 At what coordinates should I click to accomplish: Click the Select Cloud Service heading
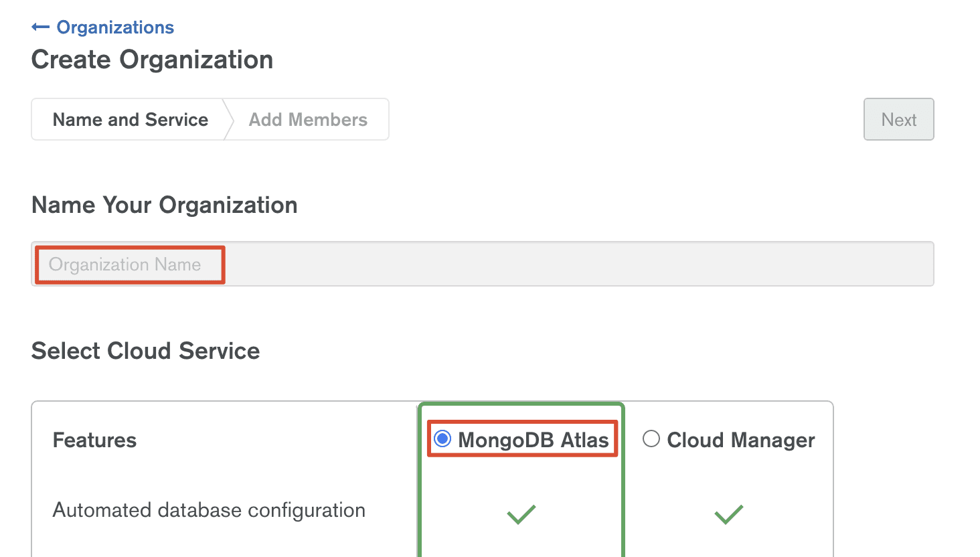tap(146, 351)
